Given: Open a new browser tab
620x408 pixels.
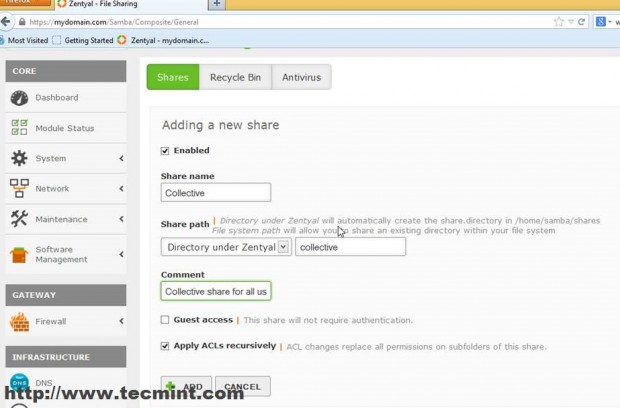Looking at the screenshot, I should pyautogui.click(x=217, y=4).
